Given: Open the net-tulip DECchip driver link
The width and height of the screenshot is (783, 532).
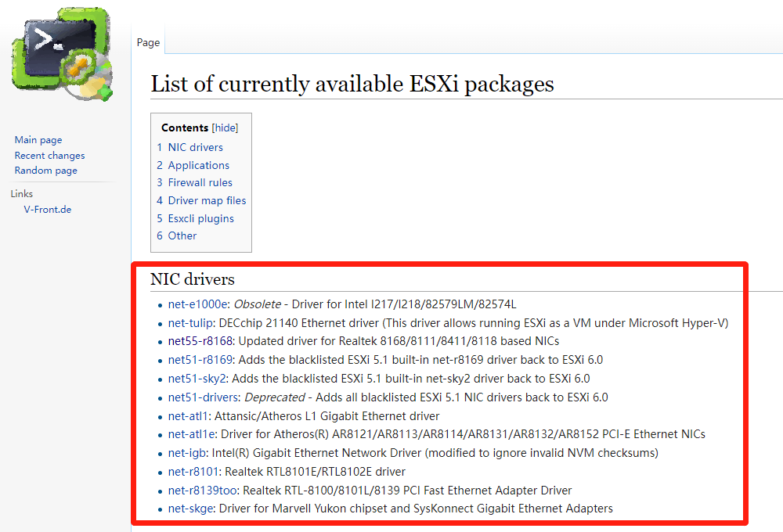Looking at the screenshot, I should [187, 322].
